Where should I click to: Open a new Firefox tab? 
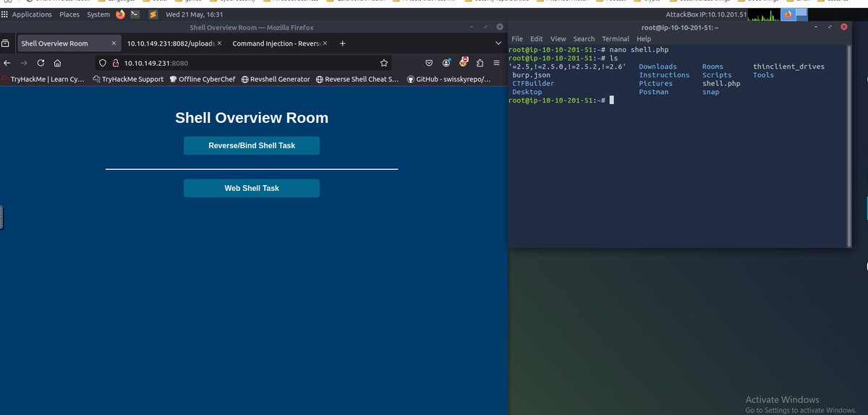tap(343, 43)
